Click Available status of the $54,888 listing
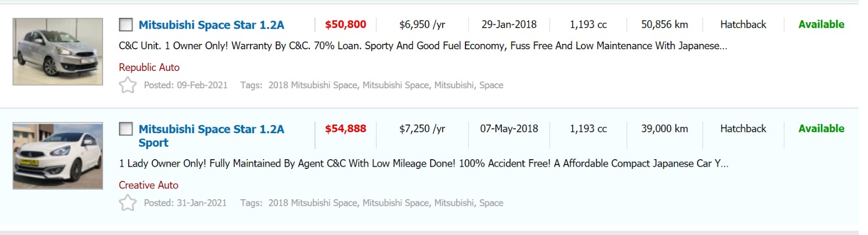Screen dimensions: 868x235 821,129
